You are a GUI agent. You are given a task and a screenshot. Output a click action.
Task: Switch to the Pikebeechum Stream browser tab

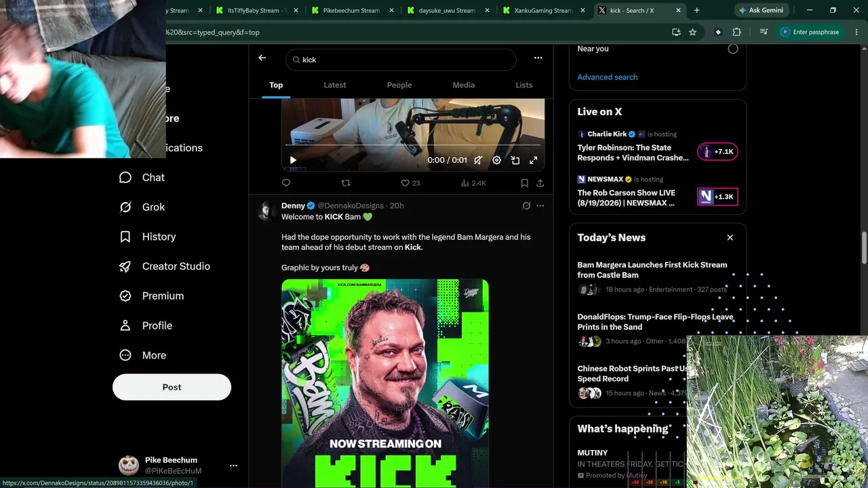pyautogui.click(x=350, y=10)
